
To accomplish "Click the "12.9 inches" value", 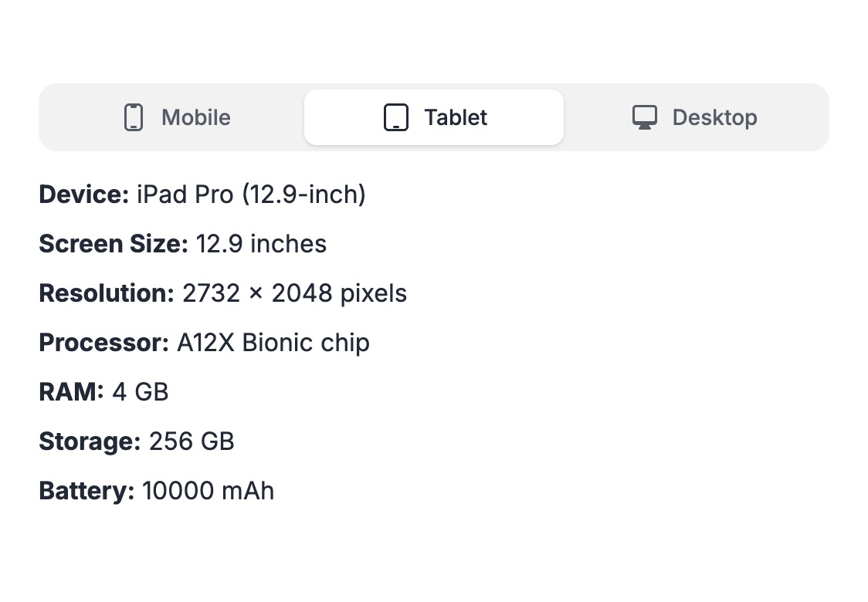I will (x=261, y=244).
